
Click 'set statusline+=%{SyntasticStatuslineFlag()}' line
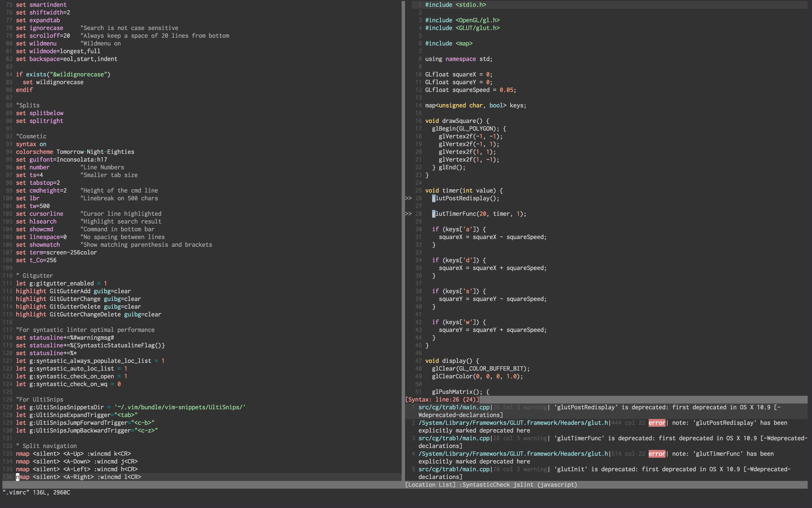tap(90, 345)
